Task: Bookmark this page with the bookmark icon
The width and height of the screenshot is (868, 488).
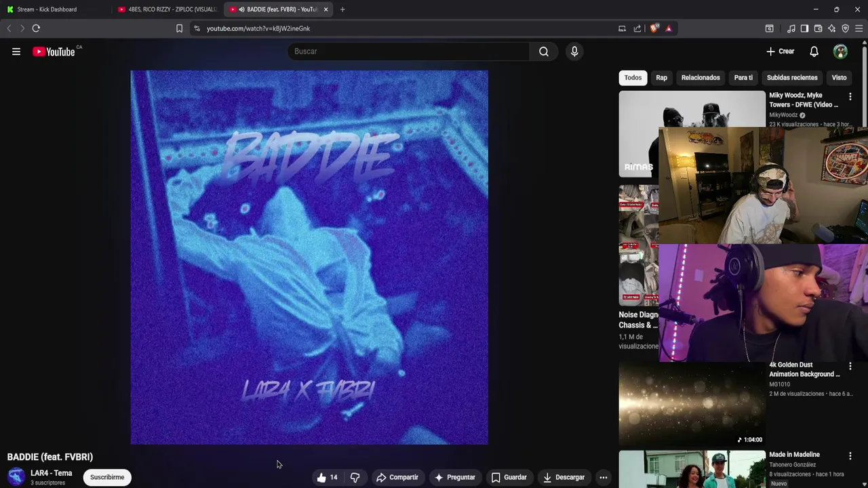Action: (x=179, y=28)
